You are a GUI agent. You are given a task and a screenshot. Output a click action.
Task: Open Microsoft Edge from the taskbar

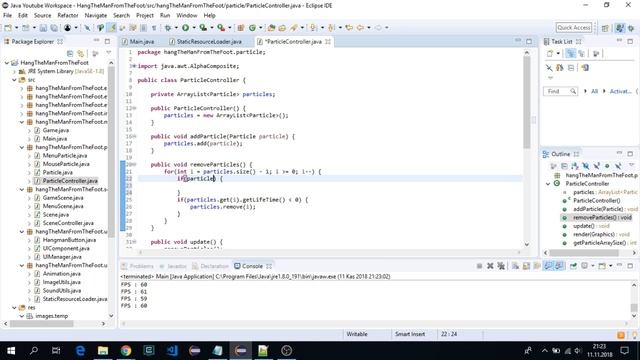[80, 351]
